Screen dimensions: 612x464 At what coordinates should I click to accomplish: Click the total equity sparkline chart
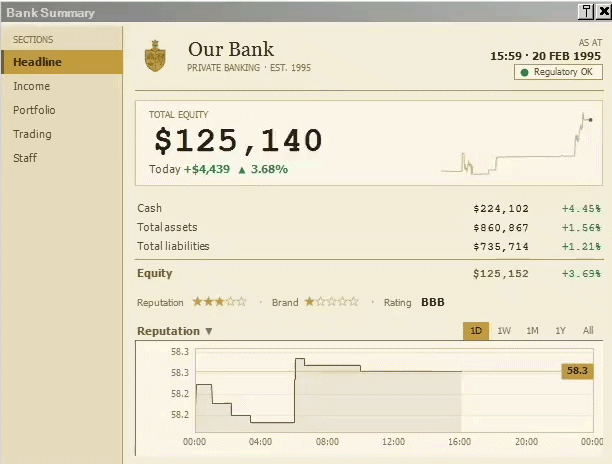tap(518, 144)
